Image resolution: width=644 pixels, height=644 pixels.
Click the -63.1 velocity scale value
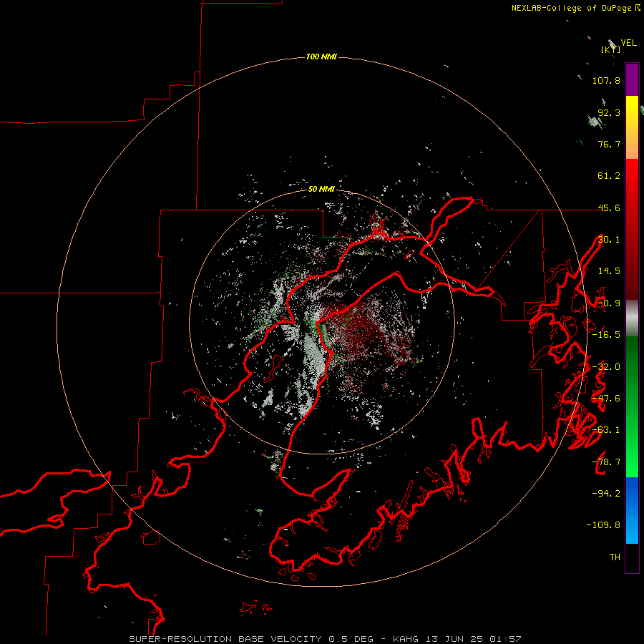pyautogui.click(x=606, y=430)
